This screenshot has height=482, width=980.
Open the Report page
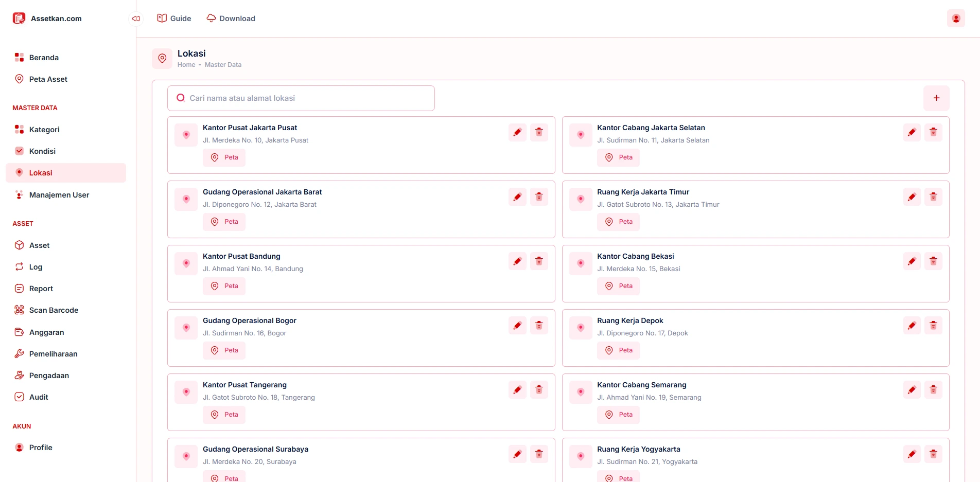[x=66, y=289]
